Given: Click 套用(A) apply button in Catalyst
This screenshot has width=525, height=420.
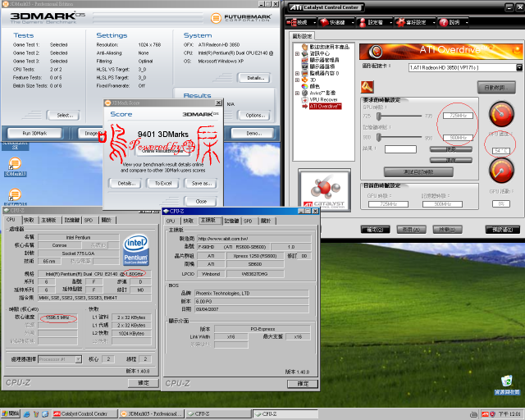Looking at the screenshot, I should (x=411, y=230).
